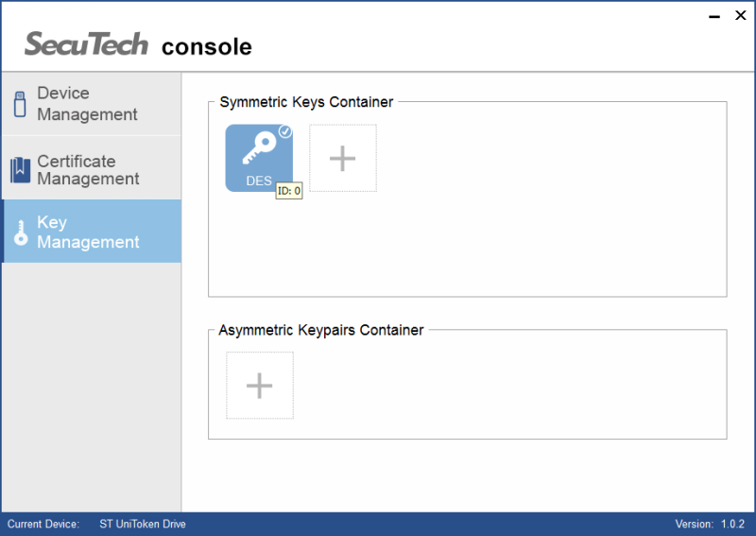Click the 'console' title text
The width and height of the screenshot is (756, 536).
click(x=206, y=47)
